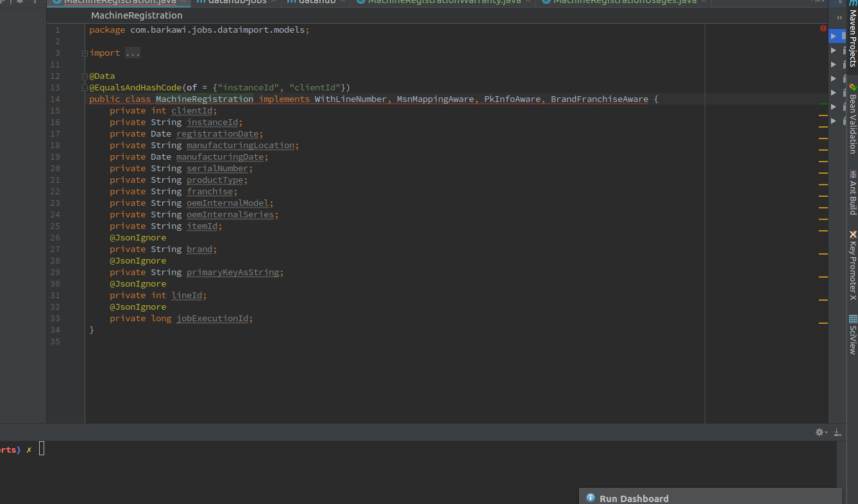
Task: Click the folded imports ellipsis placeholder
Action: 133,53
